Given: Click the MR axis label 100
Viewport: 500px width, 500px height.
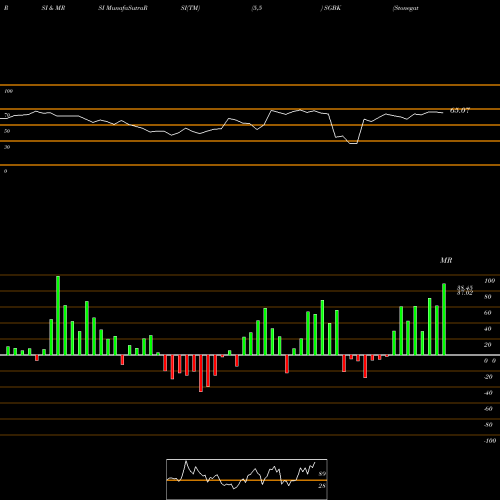Looking at the screenshot, I should (x=490, y=281).
